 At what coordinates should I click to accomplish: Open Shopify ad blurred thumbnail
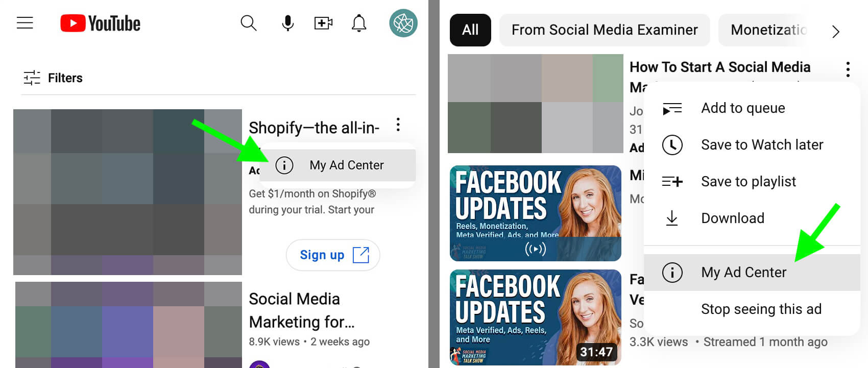[128, 192]
